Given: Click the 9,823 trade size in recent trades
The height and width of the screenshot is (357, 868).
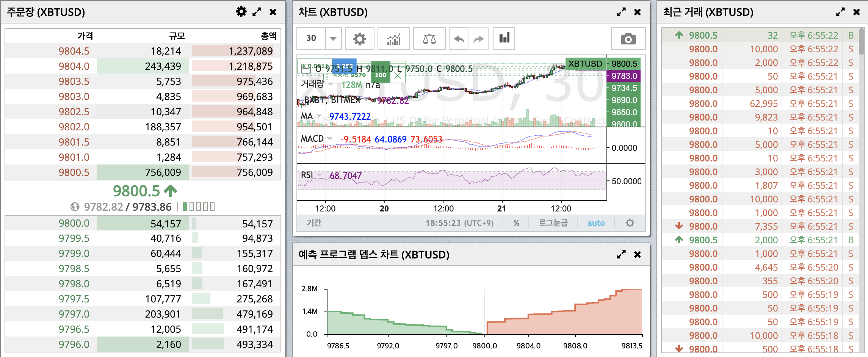Looking at the screenshot, I should [766, 117].
